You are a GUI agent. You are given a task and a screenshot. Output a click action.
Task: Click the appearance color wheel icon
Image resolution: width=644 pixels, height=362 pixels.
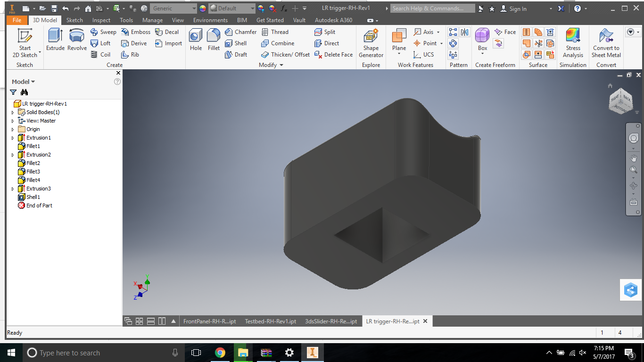pos(203,8)
